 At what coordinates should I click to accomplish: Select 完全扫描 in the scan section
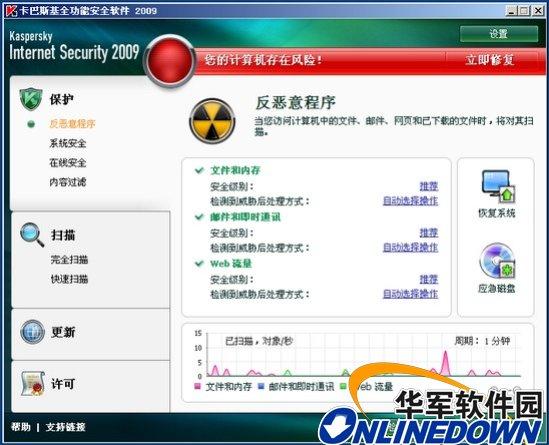(x=69, y=260)
